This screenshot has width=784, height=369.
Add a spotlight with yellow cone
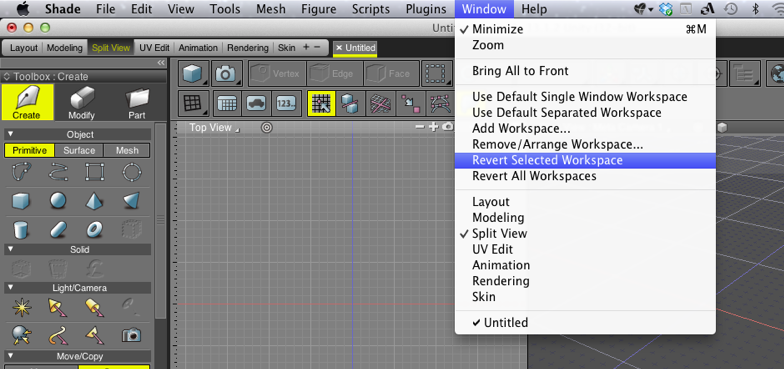(x=58, y=307)
